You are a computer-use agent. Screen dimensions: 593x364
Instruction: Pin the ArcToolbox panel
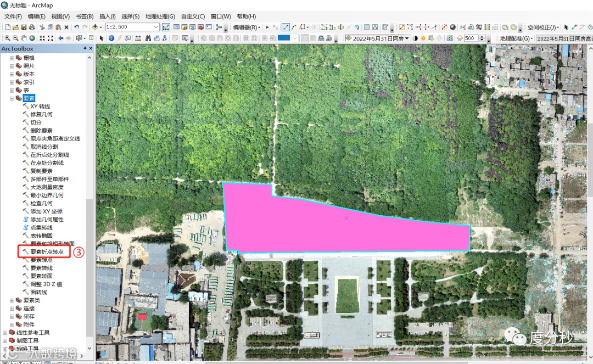click(x=85, y=48)
